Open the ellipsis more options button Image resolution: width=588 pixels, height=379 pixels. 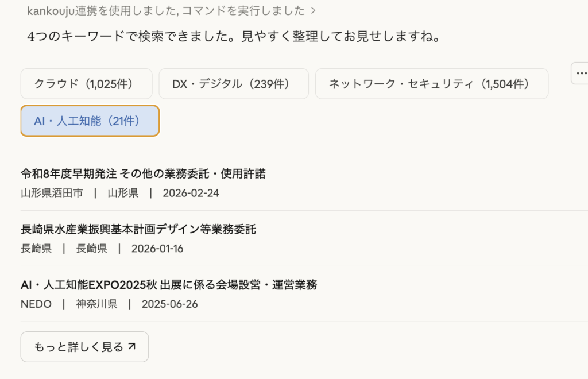point(581,74)
